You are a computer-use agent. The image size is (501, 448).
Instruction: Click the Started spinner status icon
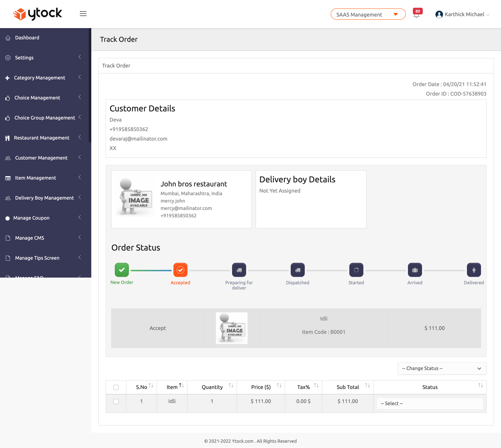(x=356, y=270)
